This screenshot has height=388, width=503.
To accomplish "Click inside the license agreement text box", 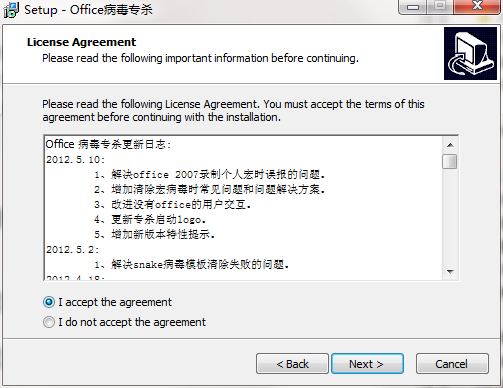I will click(x=243, y=208).
